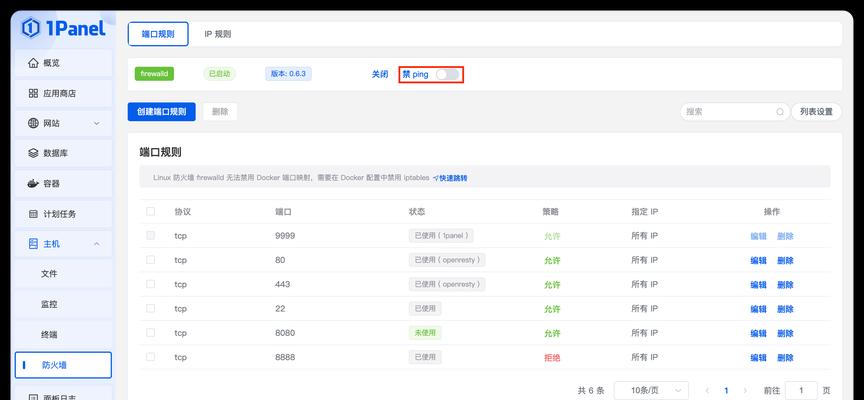Screen dimensions: 864x400
Task: Click 关闭 to stop the firewall
Action: pyautogui.click(x=380, y=74)
